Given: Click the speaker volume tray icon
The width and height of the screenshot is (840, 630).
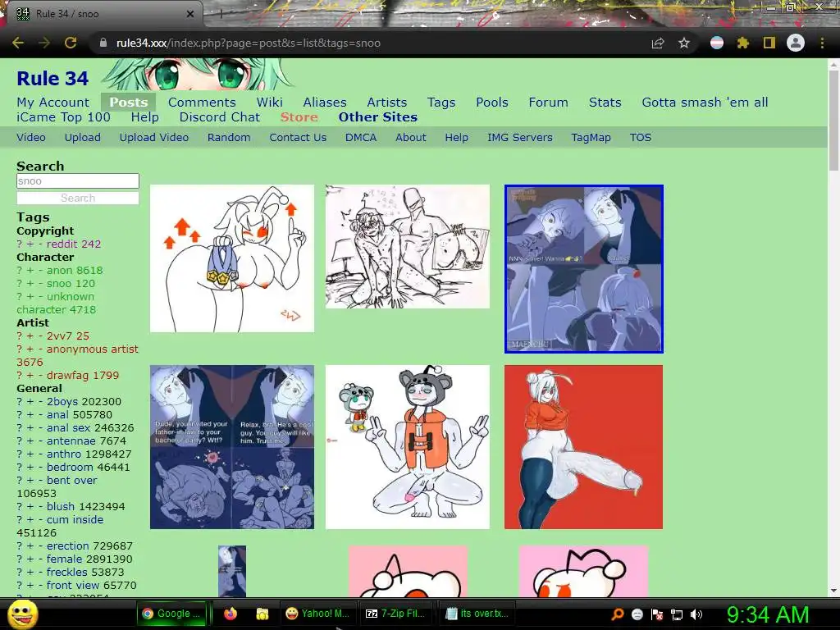Looking at the screenshot, I should pyautogui.click(x=696, y=614).
